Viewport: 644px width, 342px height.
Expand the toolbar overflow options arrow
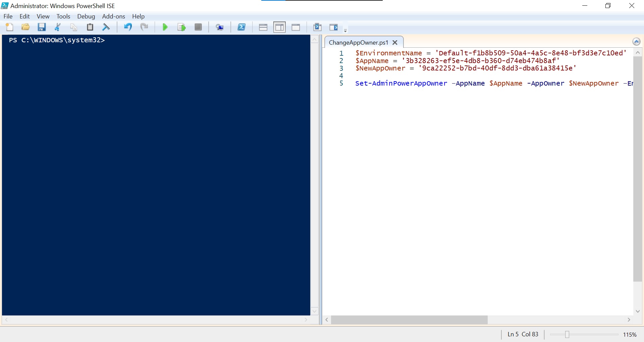point(345,31)
